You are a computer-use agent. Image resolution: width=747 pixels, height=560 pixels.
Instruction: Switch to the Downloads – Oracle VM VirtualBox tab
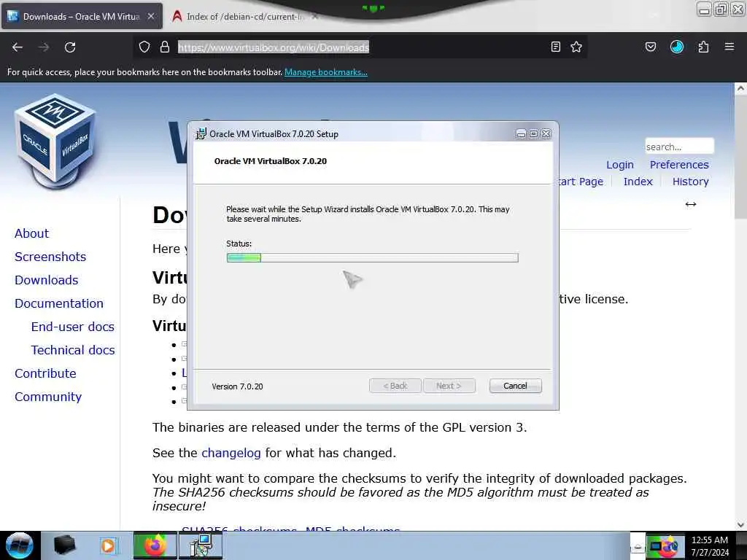pos(82,16)
